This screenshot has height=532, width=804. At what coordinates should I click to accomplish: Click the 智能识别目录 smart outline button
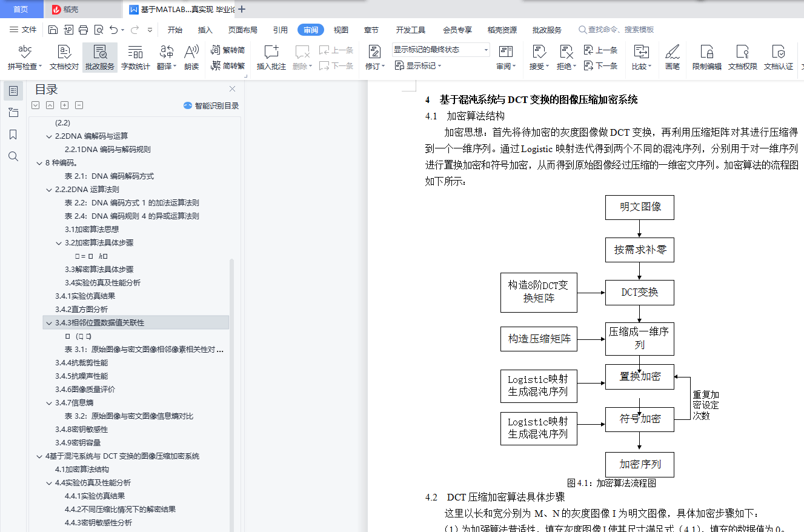click(211, 105)
